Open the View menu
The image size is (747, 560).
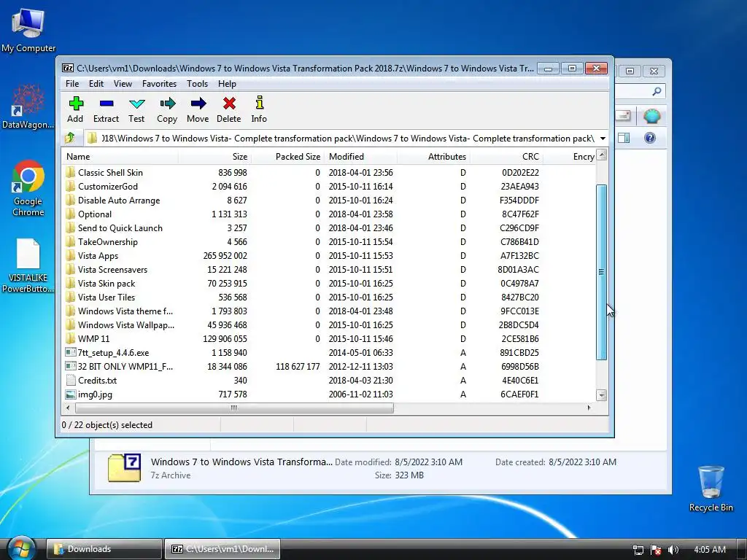coord(123,84)
